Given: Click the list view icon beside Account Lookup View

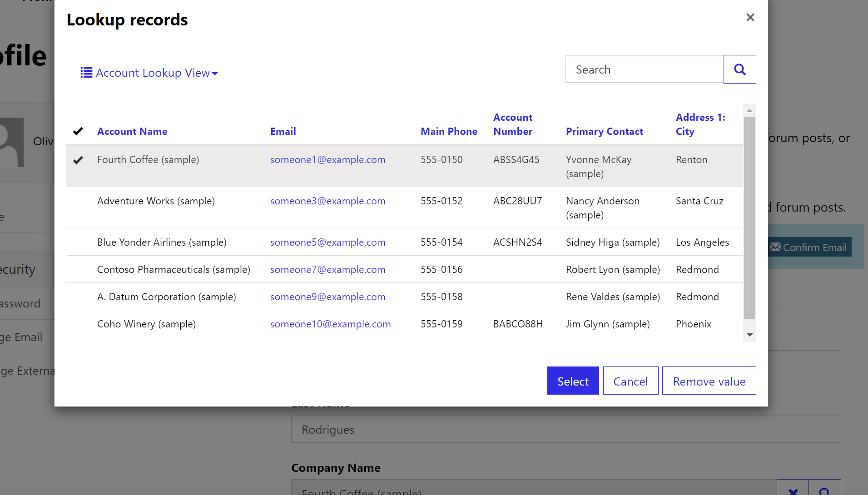Looking at the screenshot, I should 86,72.
